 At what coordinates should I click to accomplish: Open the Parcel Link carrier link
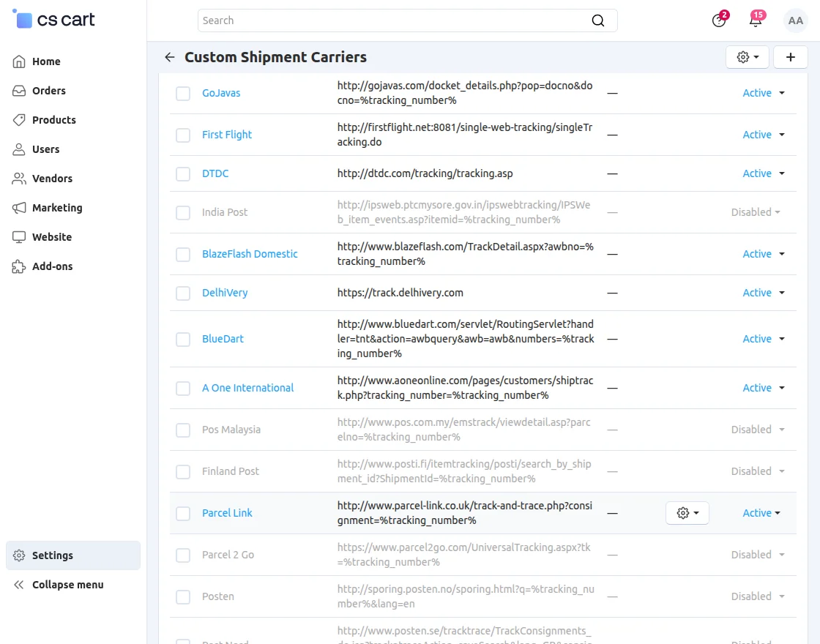coord(227,513)
